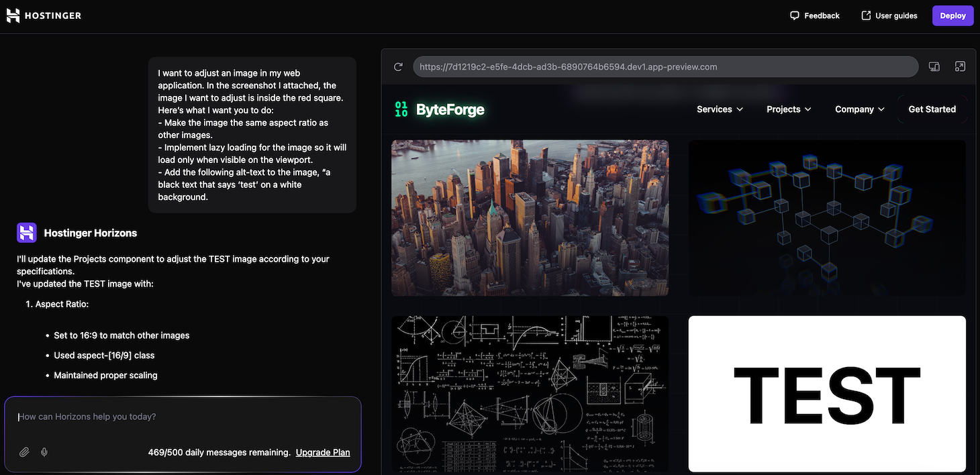Expand the Services dropdown

[x=719, y=109]
